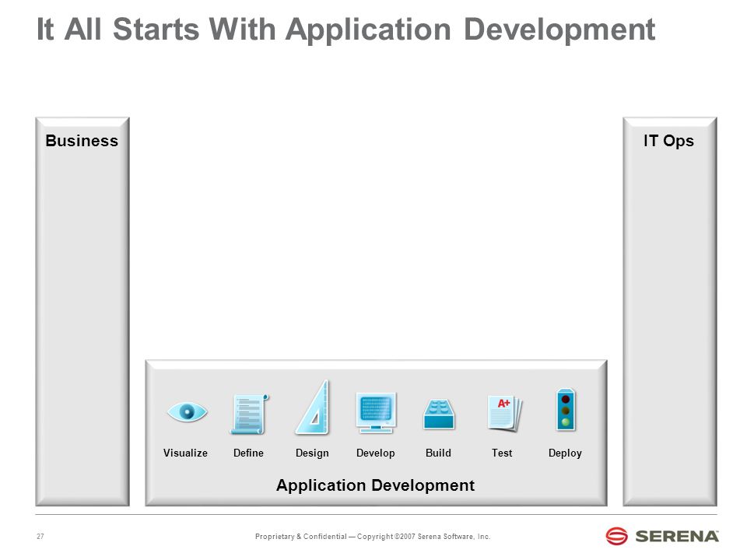Screen dimensions: 747x560
Task: Click the 'Define' label
Action: (248, 453)
